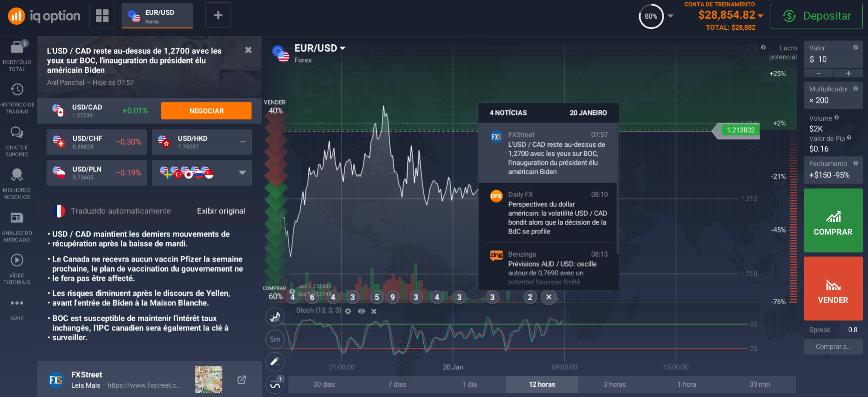868x397 pixels.
Task: Expand more related currency pairs flags
Action: pyautogui.click(x=202, y=173)
